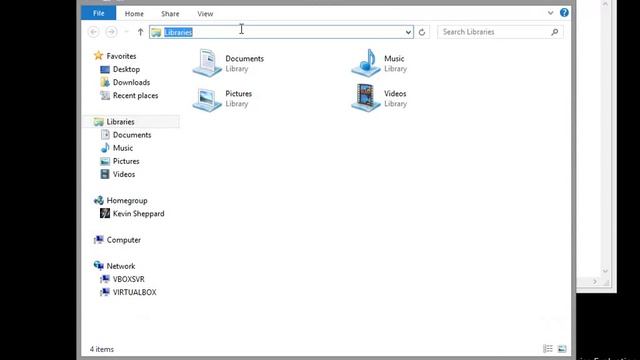
Task: Refresh the Libraries view
Action: click(x=422, y=32)
